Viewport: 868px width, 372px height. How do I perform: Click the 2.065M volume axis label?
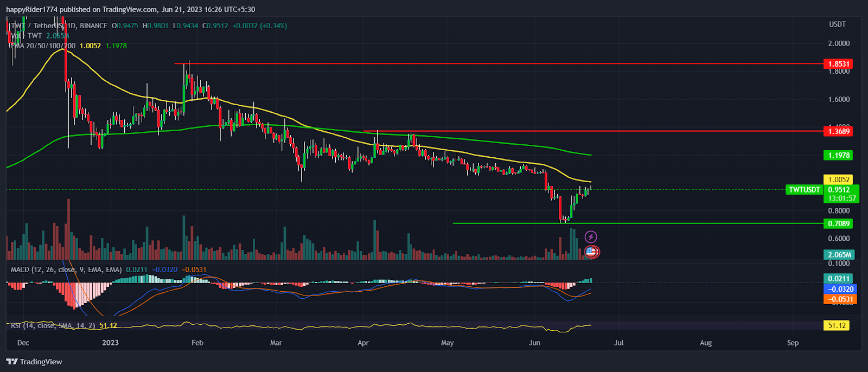839,255
